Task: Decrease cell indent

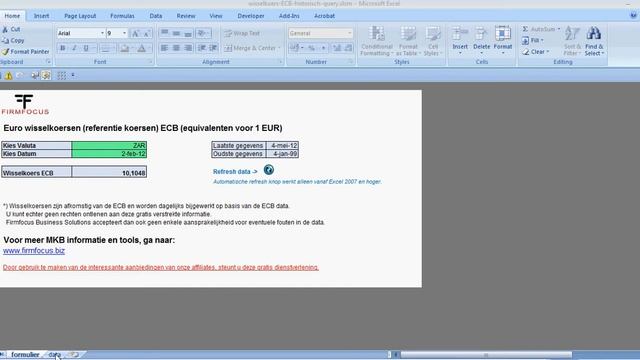Action: [202, 48]
